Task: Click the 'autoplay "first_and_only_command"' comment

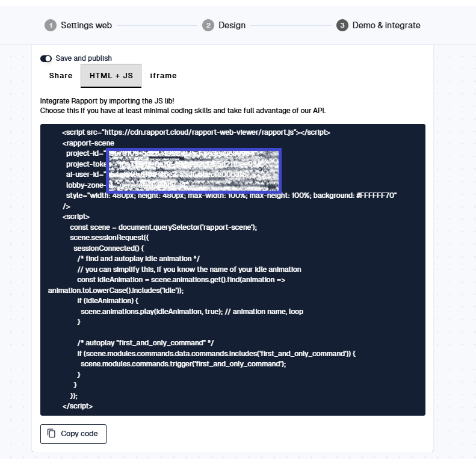Action: (146, 343)
